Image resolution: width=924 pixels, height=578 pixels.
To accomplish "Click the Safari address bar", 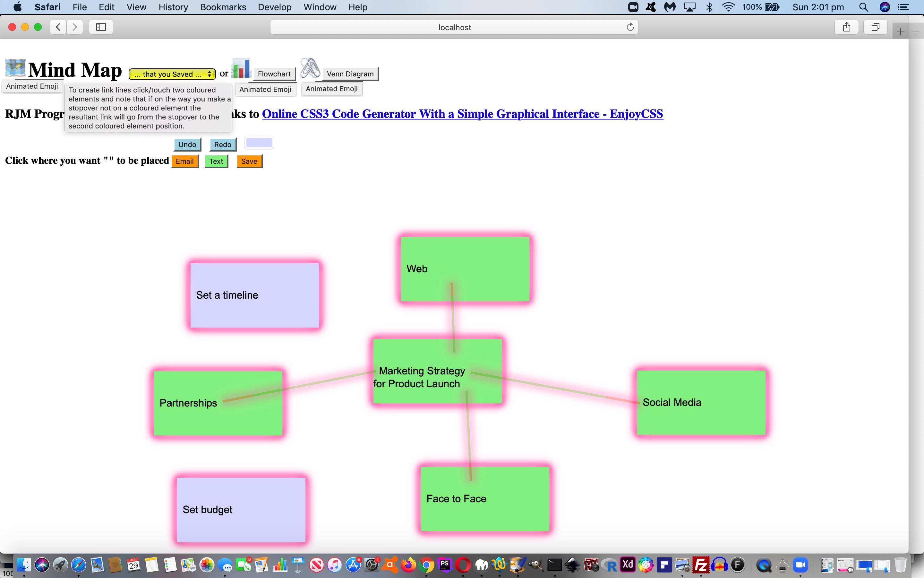I will click(x=454, y=27).
